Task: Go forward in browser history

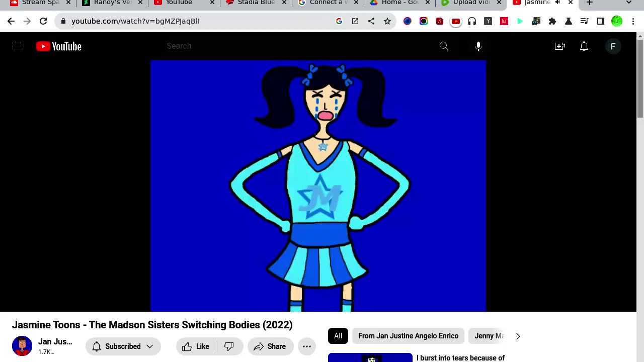Action: [x=27, y=21]
